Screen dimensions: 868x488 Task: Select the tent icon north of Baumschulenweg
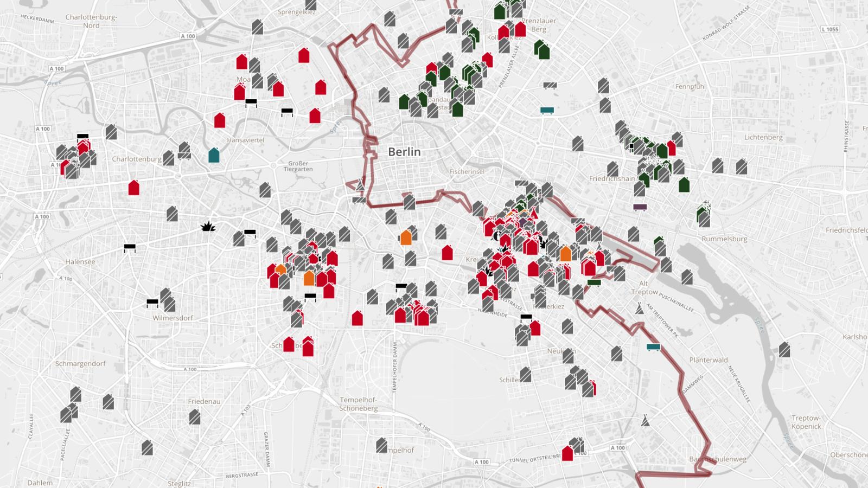pyautogui.click(x=645, y=420)
